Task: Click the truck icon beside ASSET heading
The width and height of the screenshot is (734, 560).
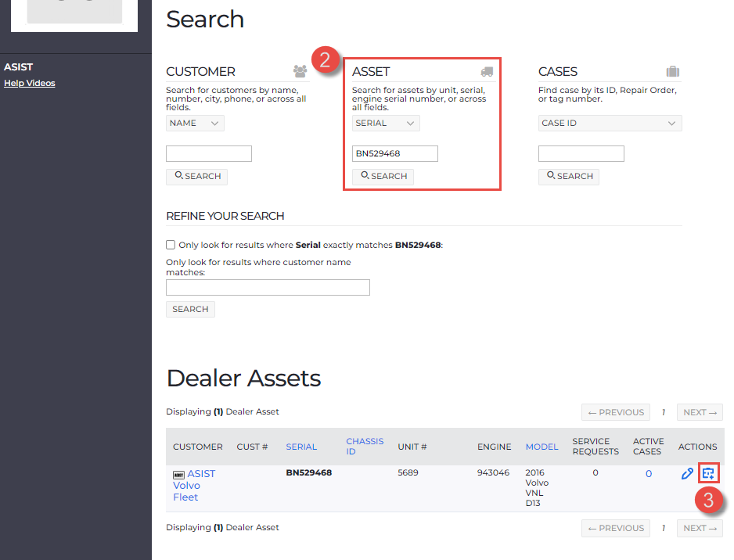Action: [x=487, y=72]
